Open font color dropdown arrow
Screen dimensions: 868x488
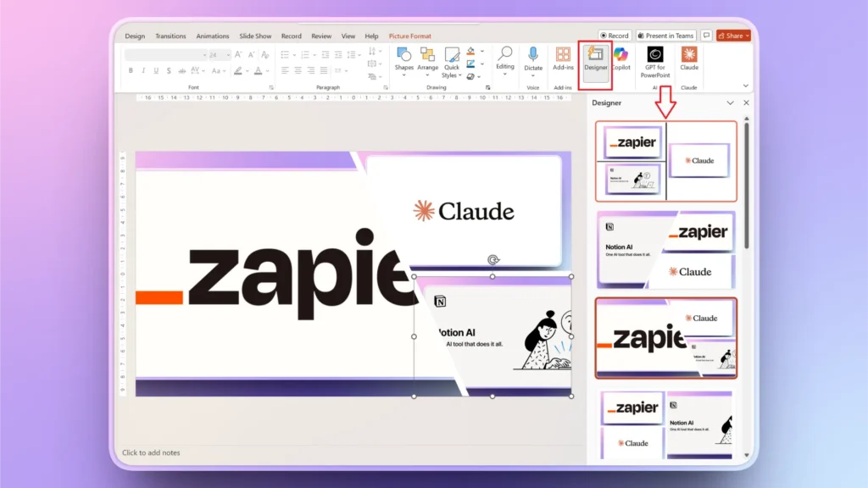tap(267, 71)
